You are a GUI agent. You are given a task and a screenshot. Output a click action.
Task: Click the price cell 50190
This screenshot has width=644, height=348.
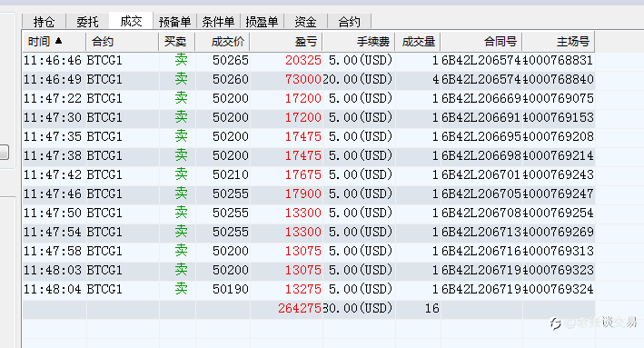tap(231, 289)
